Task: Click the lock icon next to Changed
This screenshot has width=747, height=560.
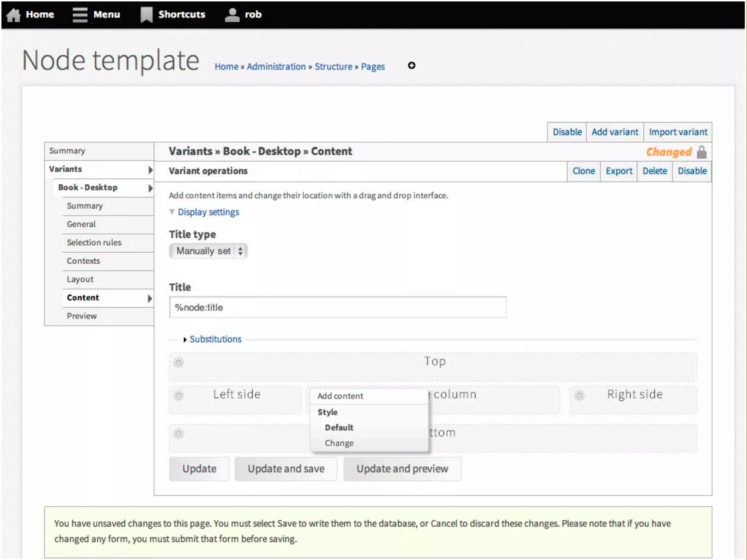Action: (701, 152)
